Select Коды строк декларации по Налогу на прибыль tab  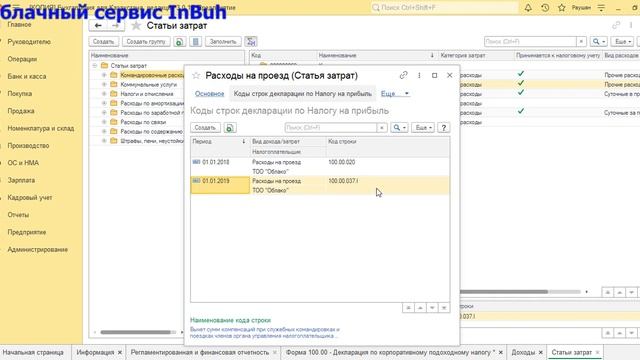[302, 93]
